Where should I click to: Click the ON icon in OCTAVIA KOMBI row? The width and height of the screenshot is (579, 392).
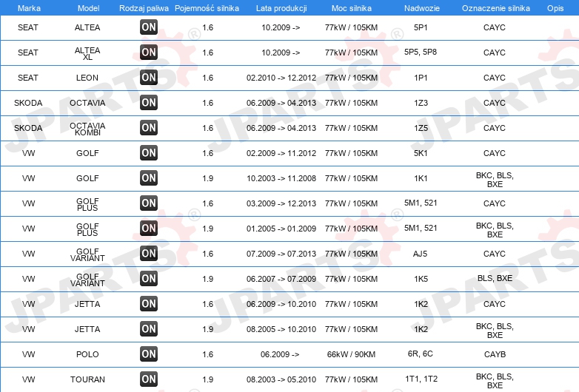point(149,128)
